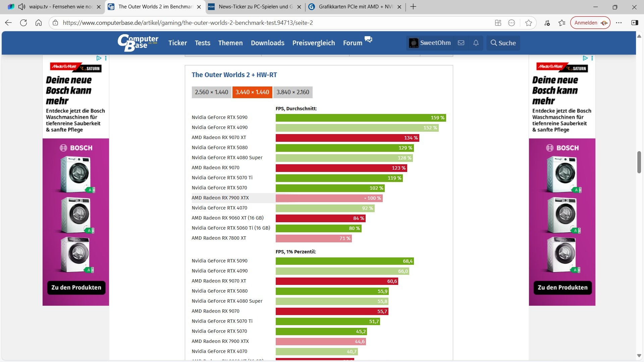Open the inbox mail icon
This screenshot has width=644, height=362.
[461, 43]
